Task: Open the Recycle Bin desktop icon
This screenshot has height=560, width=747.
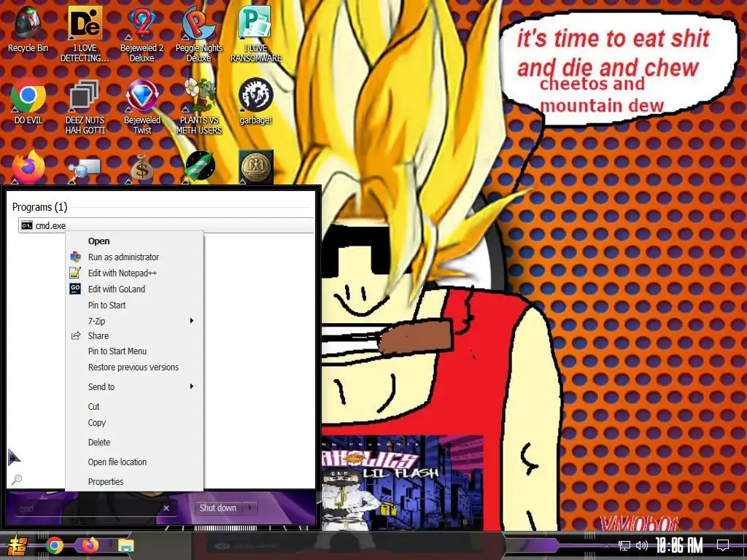Action: click(28, 28)
